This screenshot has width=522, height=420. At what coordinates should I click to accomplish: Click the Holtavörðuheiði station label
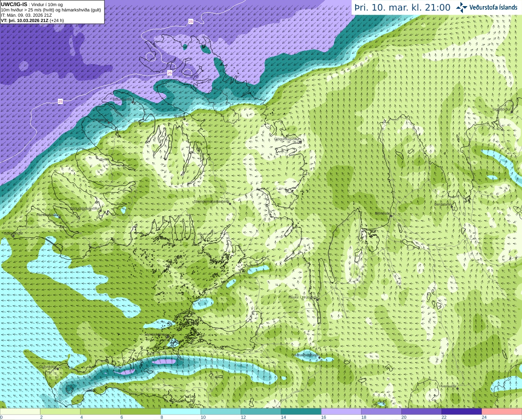pyautogui.click(x=306, y=355)
